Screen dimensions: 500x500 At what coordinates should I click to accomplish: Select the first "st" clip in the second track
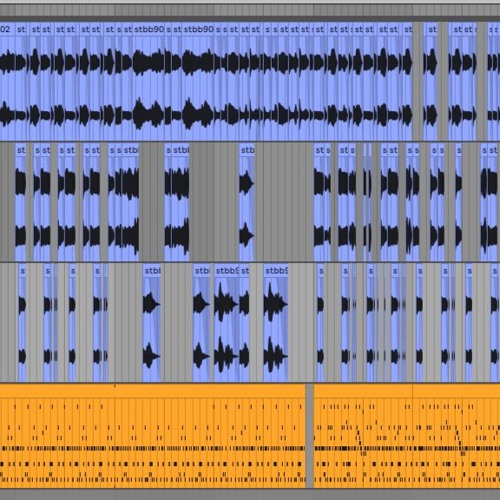tap(20, 202)
